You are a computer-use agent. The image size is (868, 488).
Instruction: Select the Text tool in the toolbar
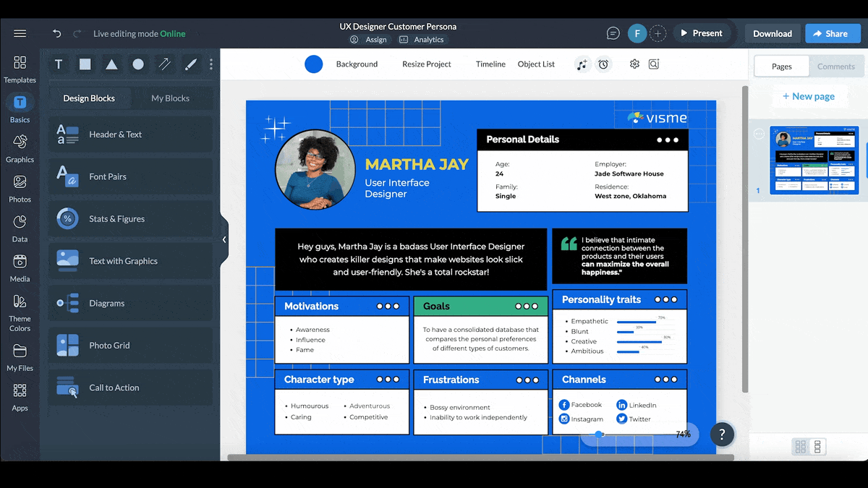click(58, 64)
